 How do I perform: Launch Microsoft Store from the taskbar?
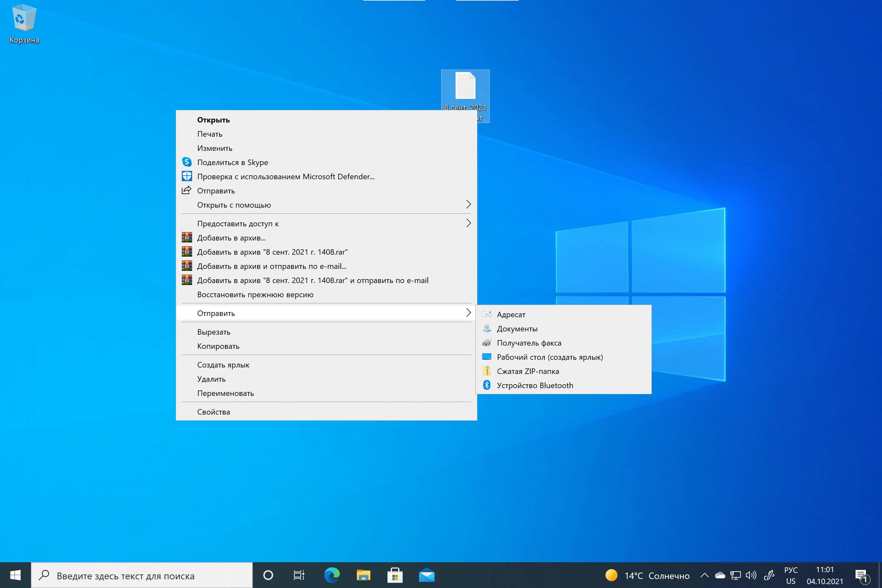click(x=395, y=575)
